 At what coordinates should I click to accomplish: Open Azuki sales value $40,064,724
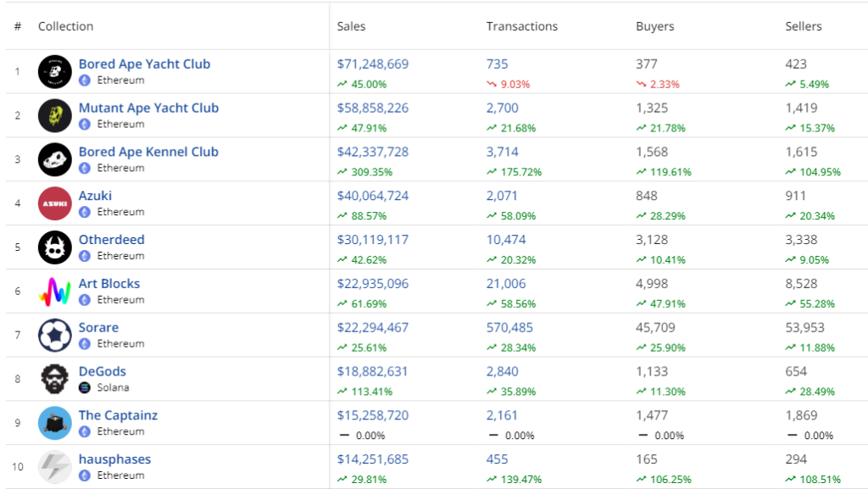372,196
